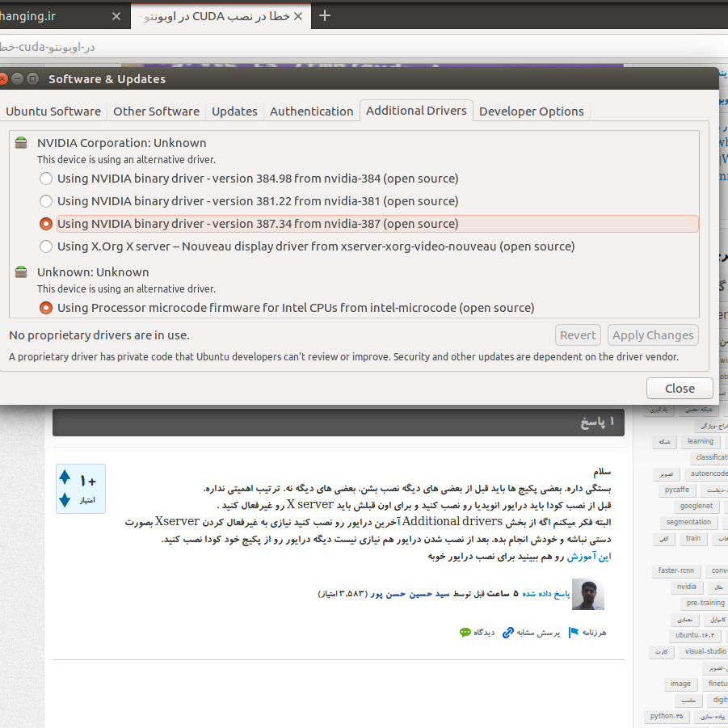Click the Software & Updates title bar
Image resolution: width=728 pixels, height=728 pixels.
(x=360, y=78)
